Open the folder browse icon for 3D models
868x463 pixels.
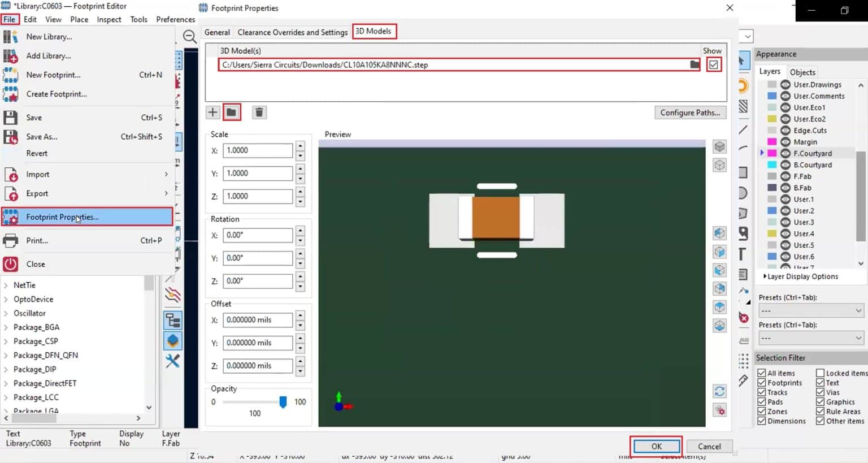click(232, 112)
